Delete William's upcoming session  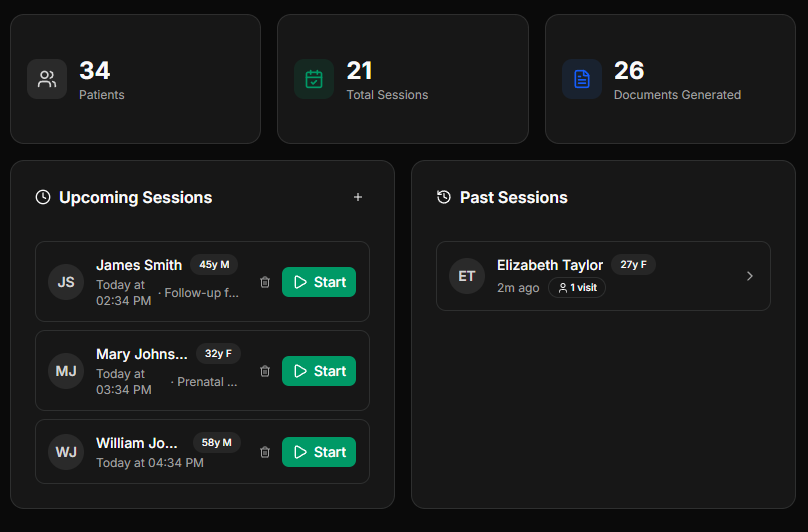(x=265, y=452)
